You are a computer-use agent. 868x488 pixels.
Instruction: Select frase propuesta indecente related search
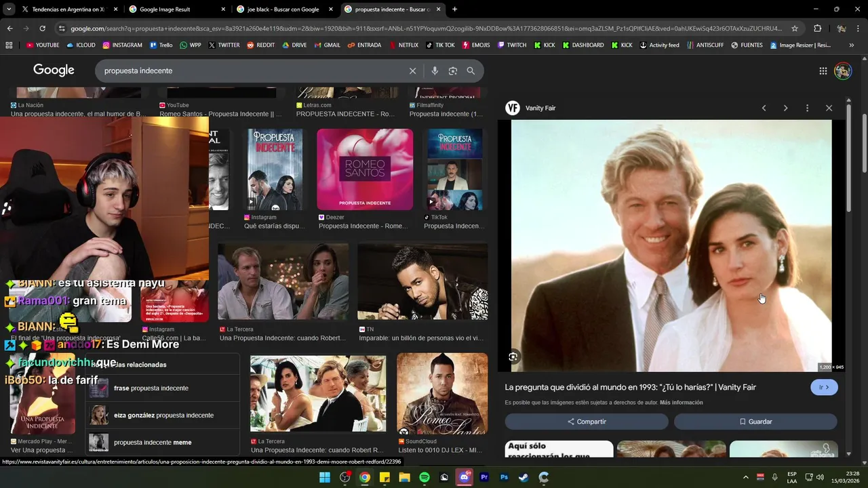click(x=163, y=388)
